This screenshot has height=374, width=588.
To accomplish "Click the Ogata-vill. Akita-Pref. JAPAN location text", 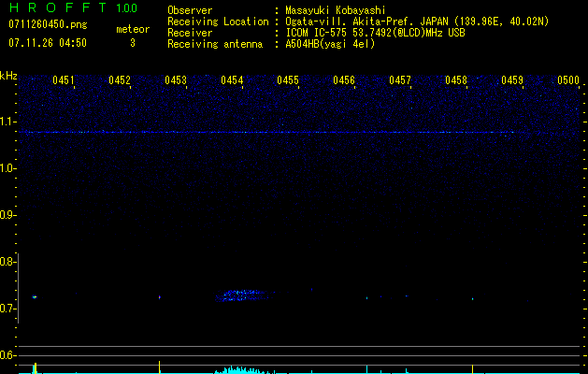I will pyautogui.click(x=417, y=22).
